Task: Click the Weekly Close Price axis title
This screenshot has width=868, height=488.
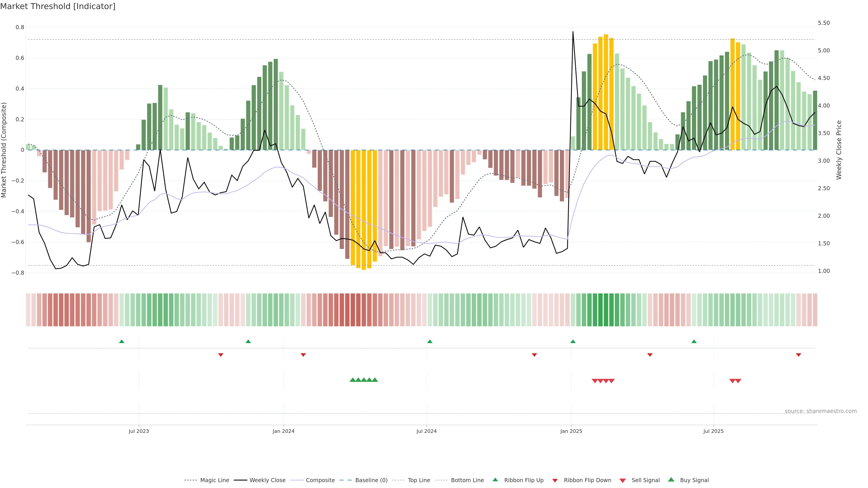Action: pos(839,150)
